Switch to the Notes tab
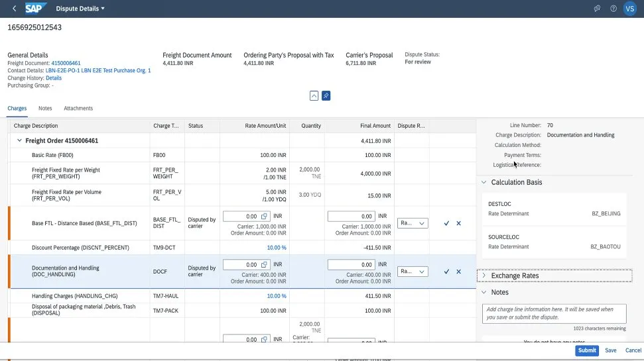This screenshot has width=644, height=361. point(45,109)
